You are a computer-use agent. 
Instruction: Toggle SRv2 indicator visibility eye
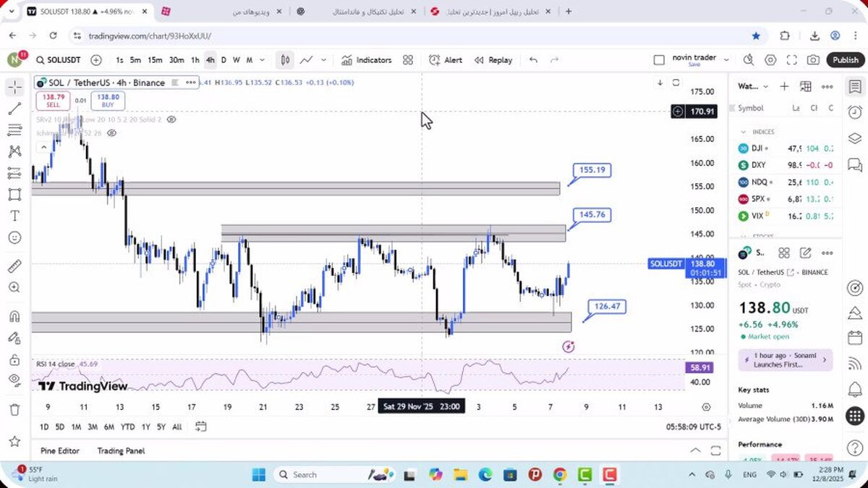tap(171, 119)
